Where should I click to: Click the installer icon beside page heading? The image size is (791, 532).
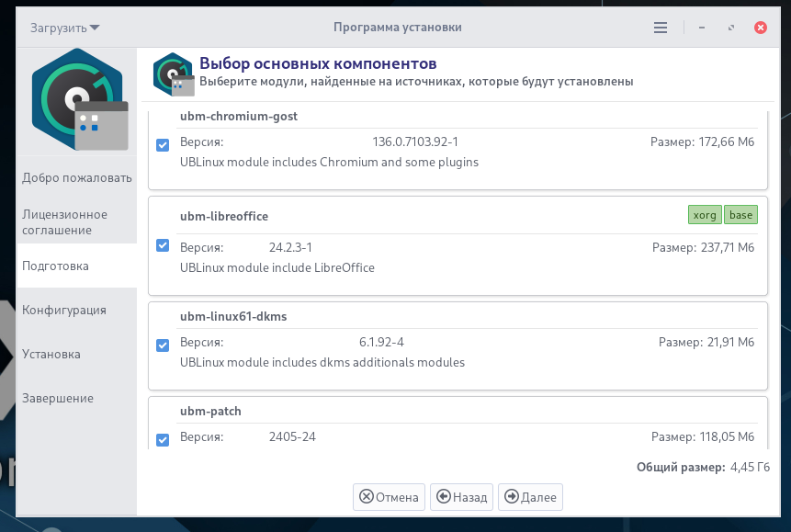[174, 74]
